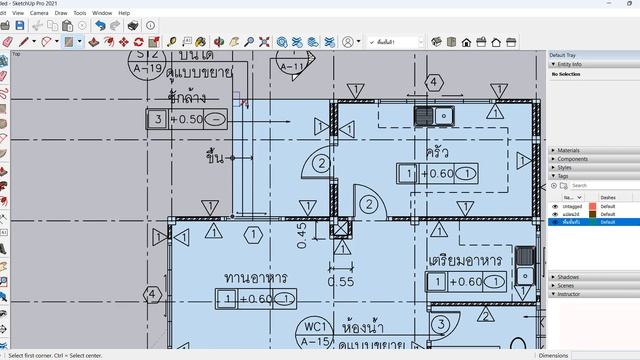The width and height of the screenshot is (640, 360).
Task: Click the brown color swatch of second tag
Action: pyautogui.click(x=593, y=214)
